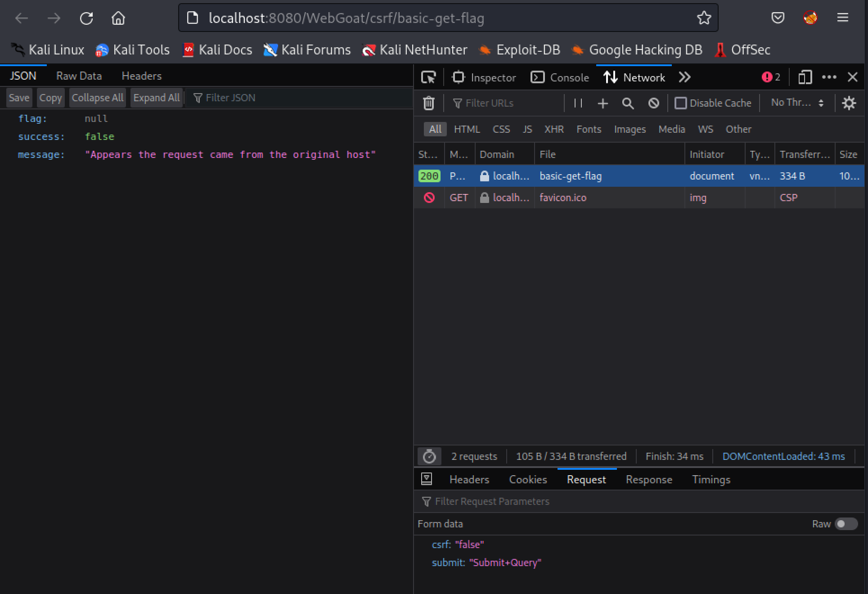Open request blocking icon

(x=653, y=103)
